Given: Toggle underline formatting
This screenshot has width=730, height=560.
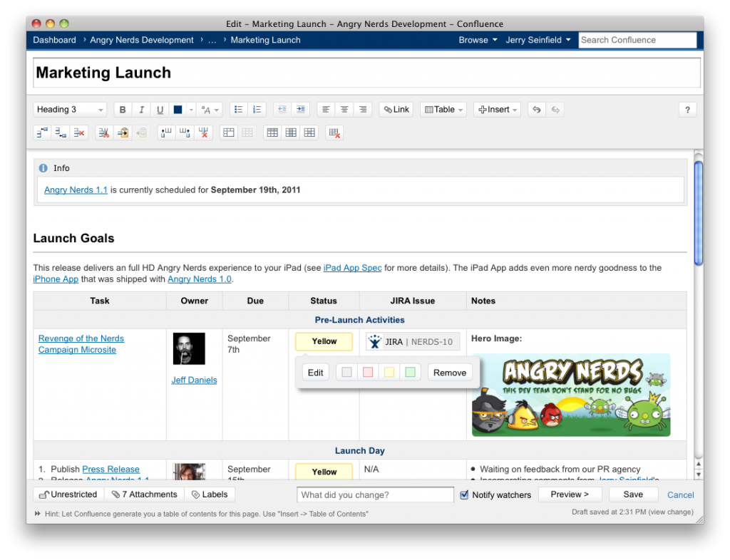Looking at the screenshot, I should pyautogui.click(x=160, y=110).
